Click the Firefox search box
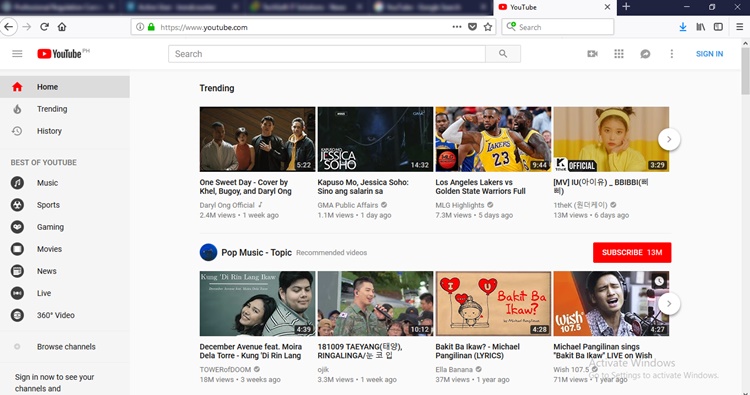The image size is (750, 395). pyautogui.click(x=558, y=27)
